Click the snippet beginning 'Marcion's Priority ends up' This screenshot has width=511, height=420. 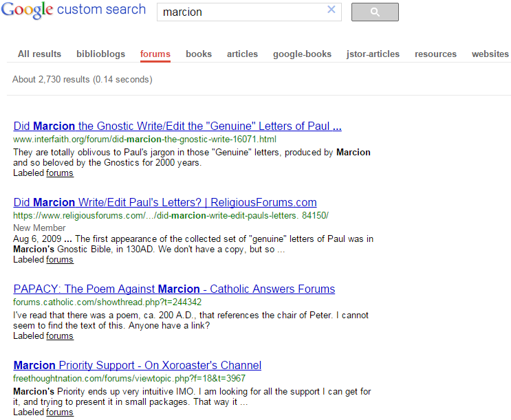coord(192,397)
